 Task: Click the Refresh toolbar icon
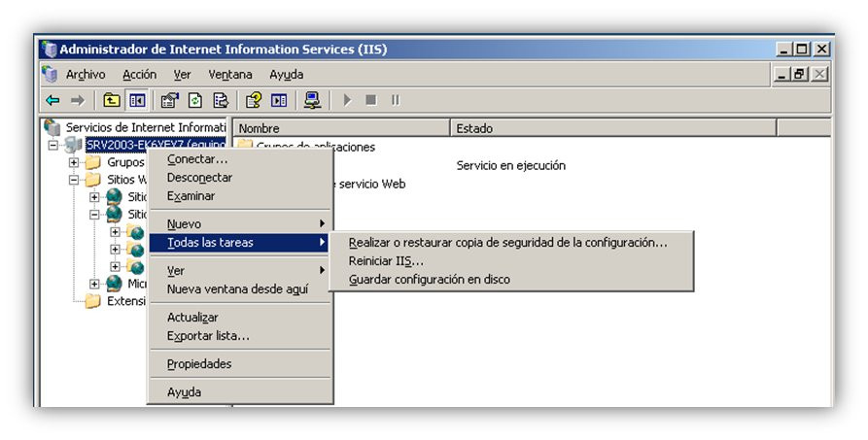194,100
